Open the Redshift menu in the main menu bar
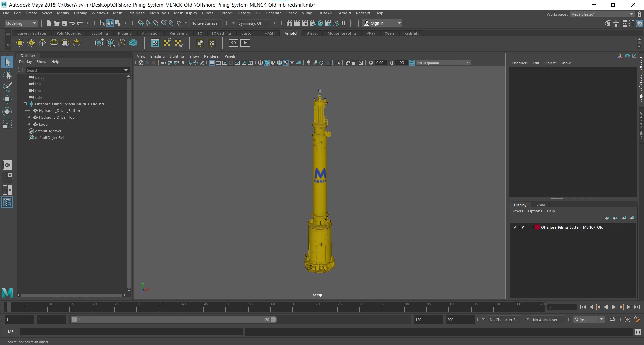The height and width of the screenshot is (345, 644). point(363,13)
